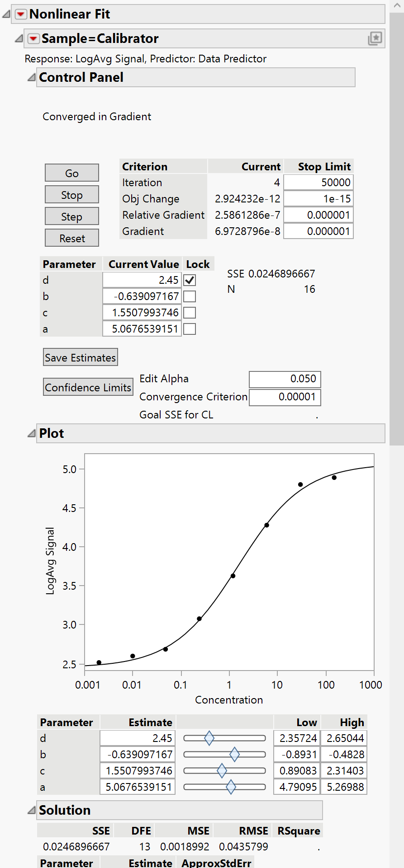Image resolution: width=404 pixels, height=868 pixels.
Task: Click Save Estimates
Action: 80,357
